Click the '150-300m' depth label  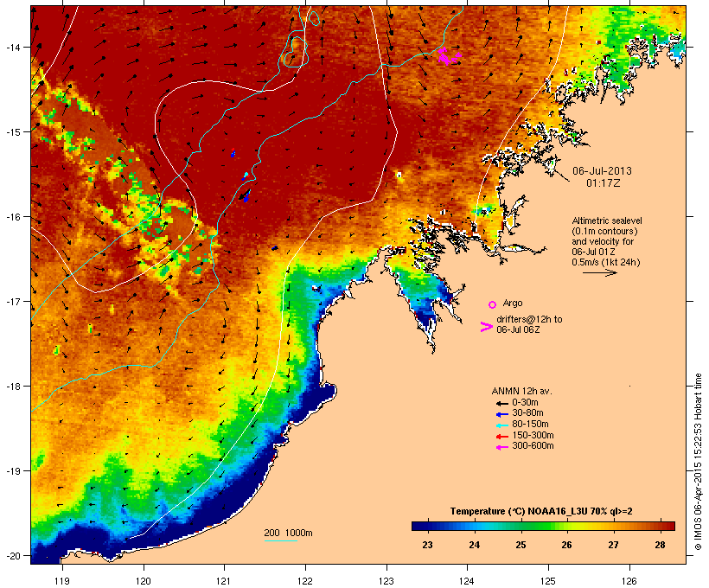[533, 435]
